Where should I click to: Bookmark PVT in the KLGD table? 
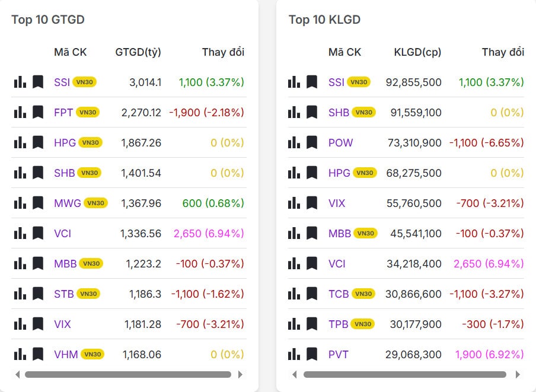click(x=312, y=354)
